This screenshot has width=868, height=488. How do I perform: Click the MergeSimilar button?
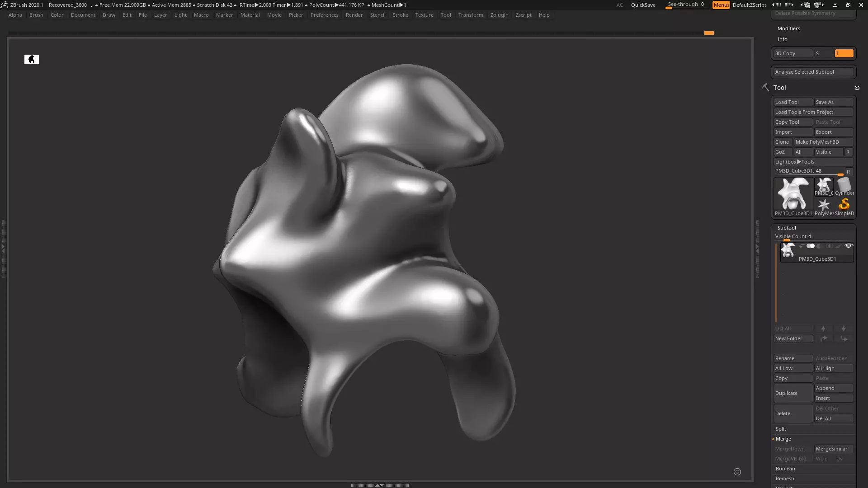point(834,449)
